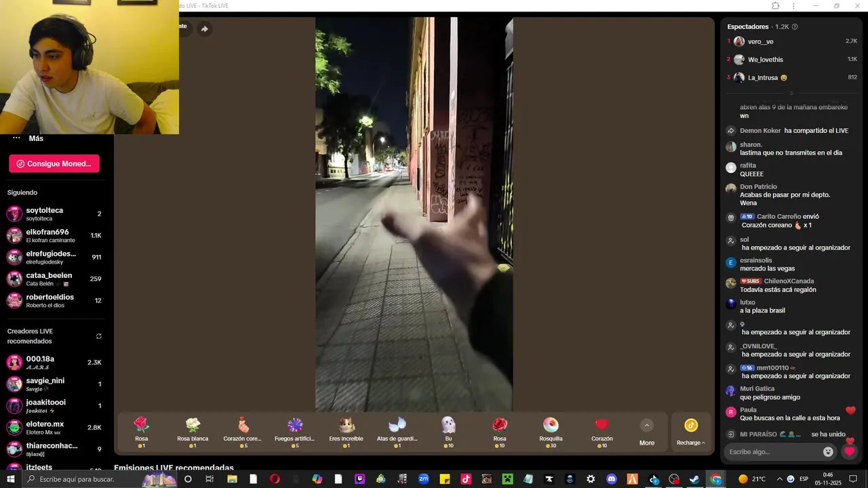The image size is (868, 488).
Task: Send the Corazón heart gift
Action: pos(602,432)
